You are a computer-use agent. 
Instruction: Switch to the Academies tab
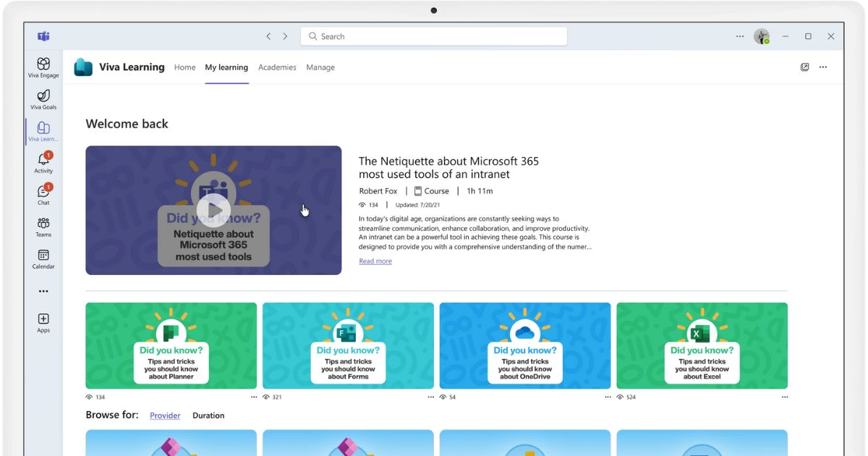coord(277,67)
